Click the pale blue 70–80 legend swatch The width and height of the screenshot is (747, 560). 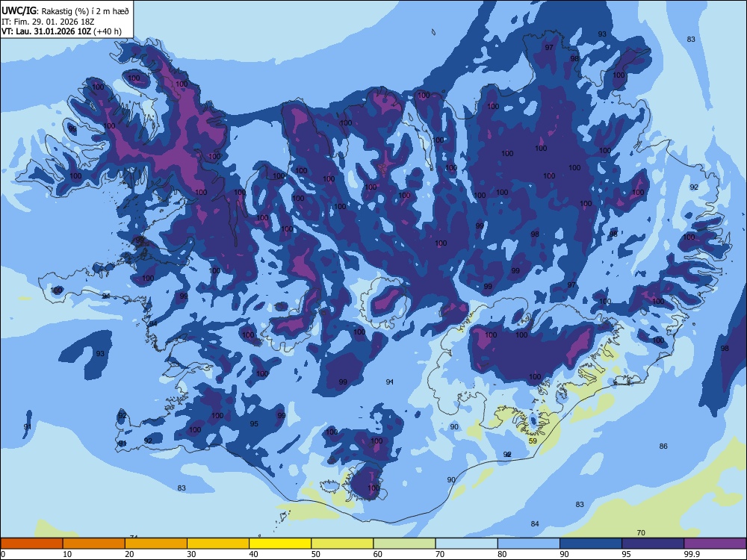point(466,544)
